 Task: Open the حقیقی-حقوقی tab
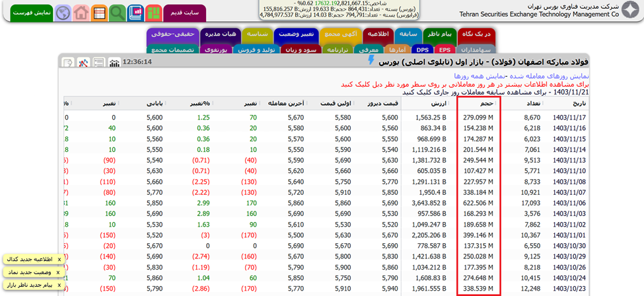tap(172, 36)
